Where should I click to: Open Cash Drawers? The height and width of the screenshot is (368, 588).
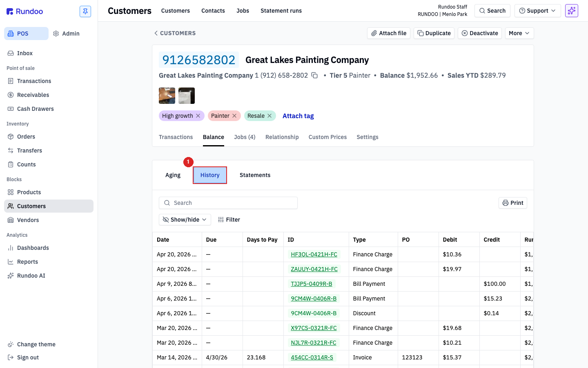[x=49, y=109]
